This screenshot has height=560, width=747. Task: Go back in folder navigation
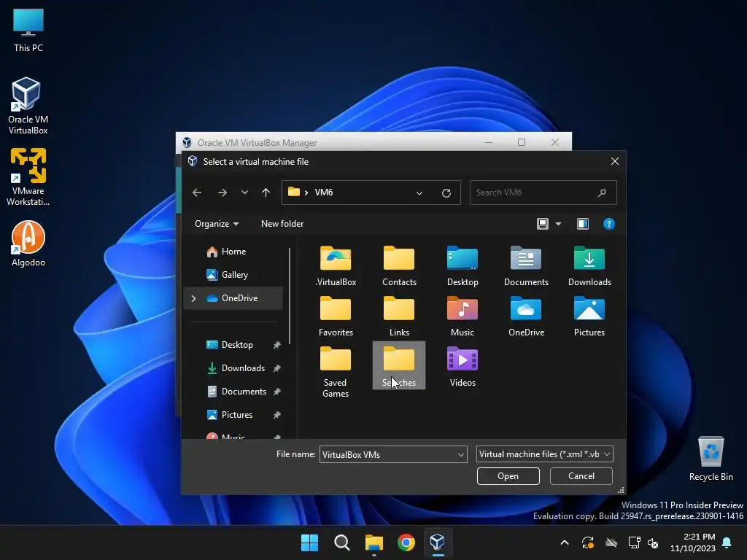[197, 192]
